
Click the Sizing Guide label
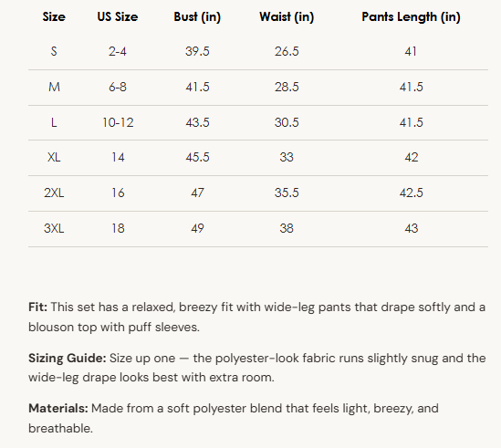point(68,359)
